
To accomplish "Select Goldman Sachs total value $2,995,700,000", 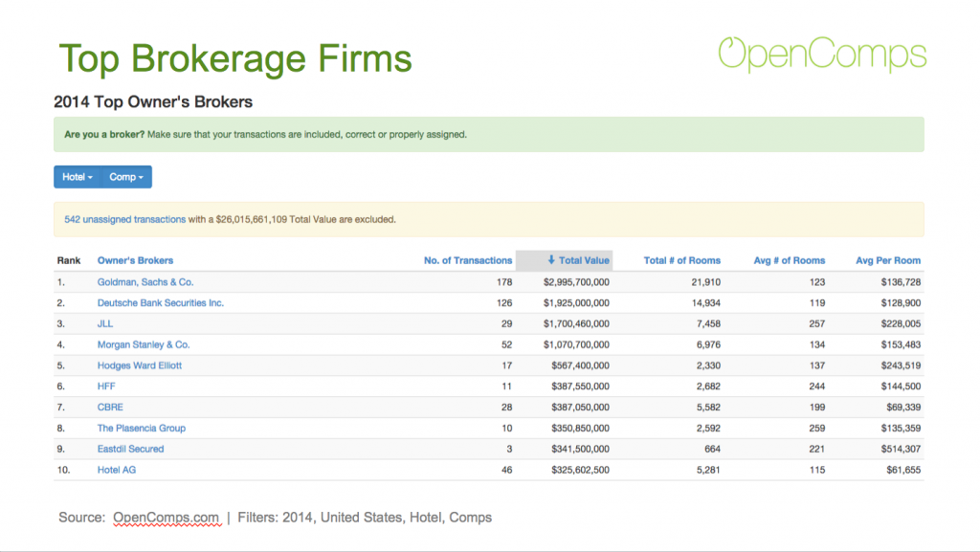I will [x=576, y=282].
